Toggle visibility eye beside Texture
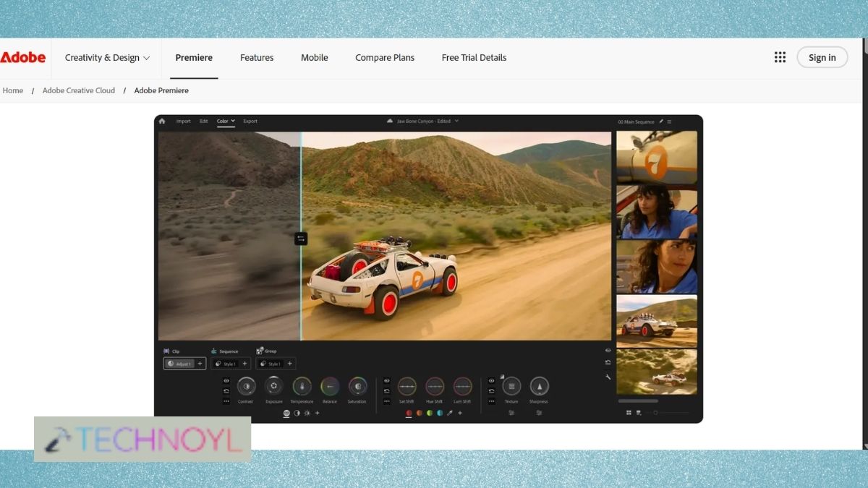868x488 pixels. (492, 380)
